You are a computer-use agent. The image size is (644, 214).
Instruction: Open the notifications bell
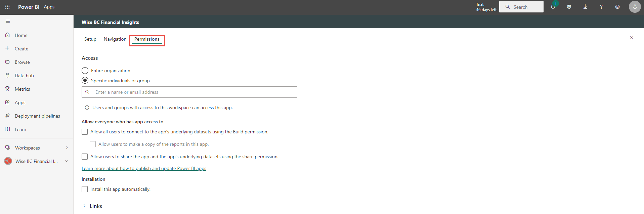pyautogui.click(x=553, y=7)
